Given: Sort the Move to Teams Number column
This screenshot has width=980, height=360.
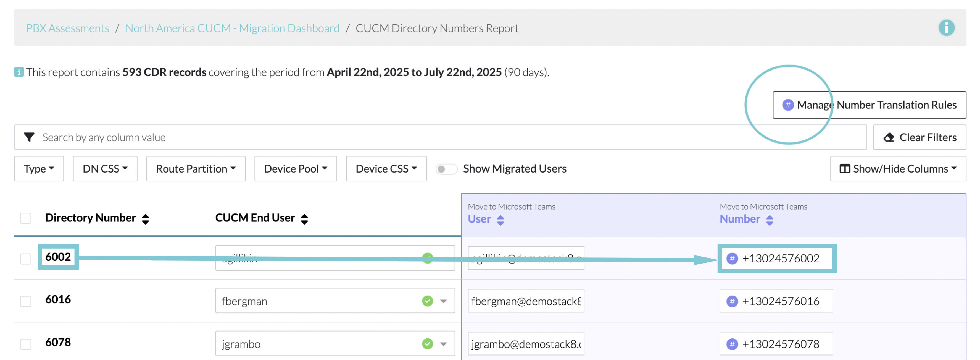Looking at the screenshot, I should (x=769, y=220).
